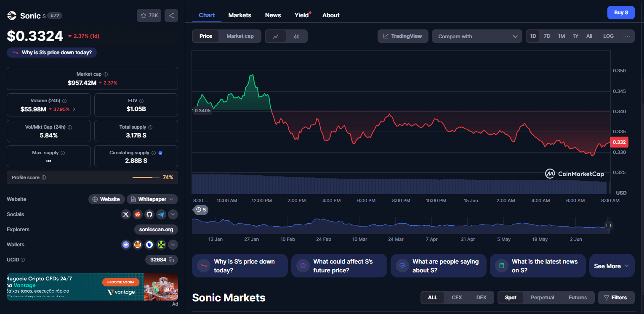644x314 pixels.
Task: Open the TradingView chart button
Action: click(403, 36)
